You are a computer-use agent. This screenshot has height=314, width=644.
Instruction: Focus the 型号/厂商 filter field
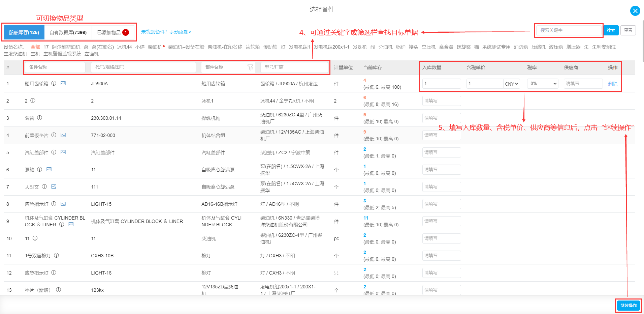tap(294, 67)
